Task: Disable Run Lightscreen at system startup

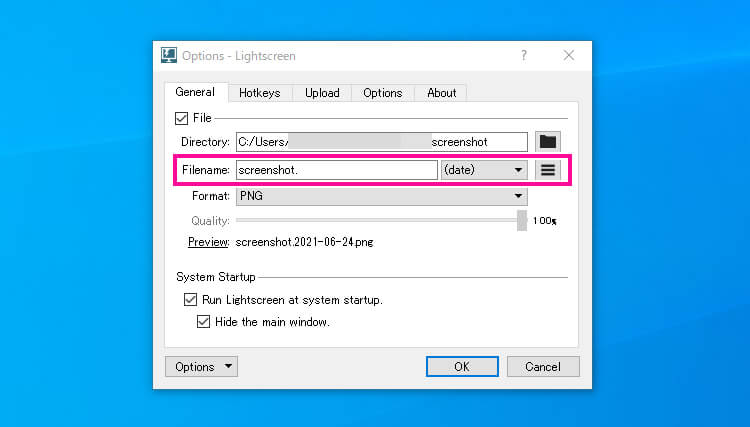Action: [190, 299]
